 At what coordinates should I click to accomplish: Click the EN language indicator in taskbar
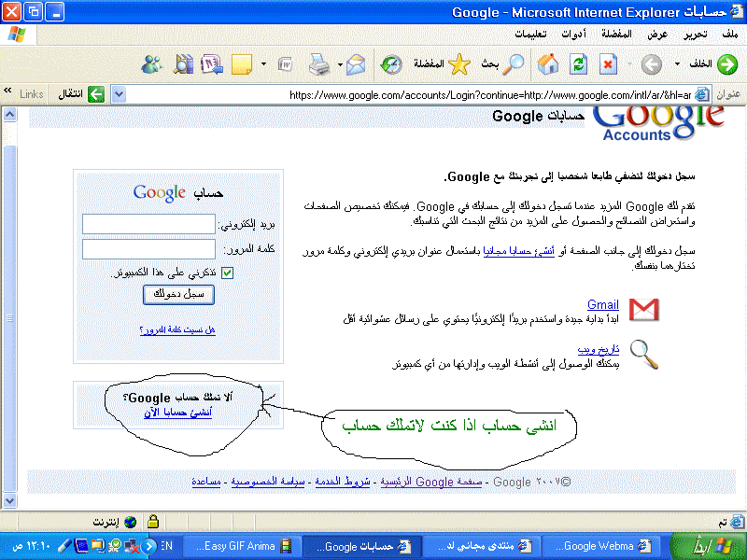tap(166, 546)
